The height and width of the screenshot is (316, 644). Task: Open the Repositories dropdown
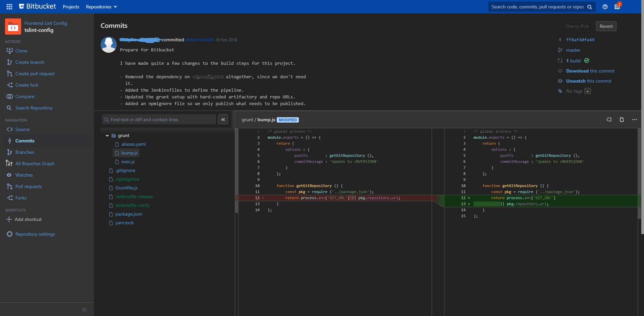point(101,6)
